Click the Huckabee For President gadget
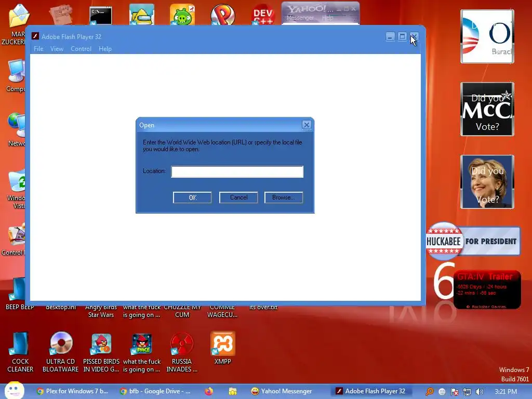The height and width of the screenshot is (399, 532). [473, 241]
